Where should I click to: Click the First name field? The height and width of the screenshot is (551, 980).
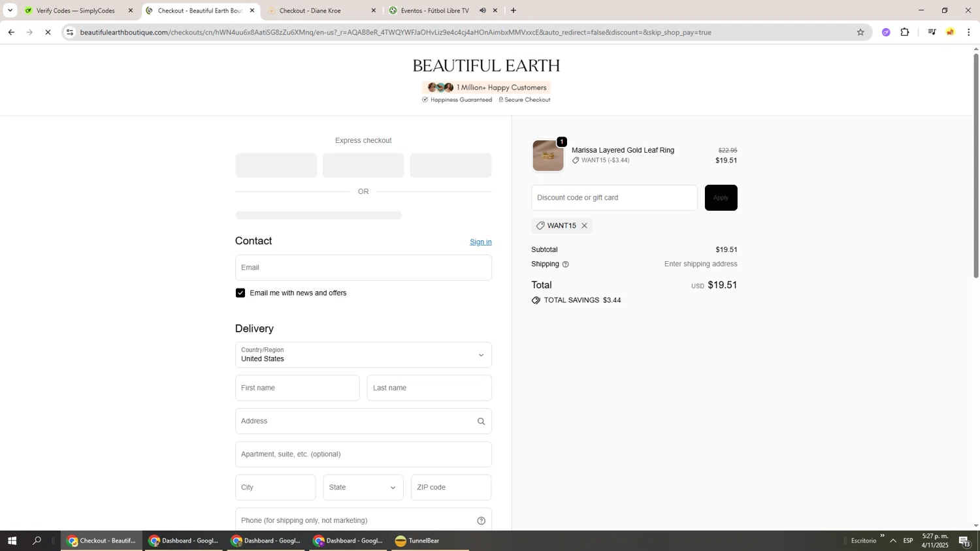(x=297, y=388)
